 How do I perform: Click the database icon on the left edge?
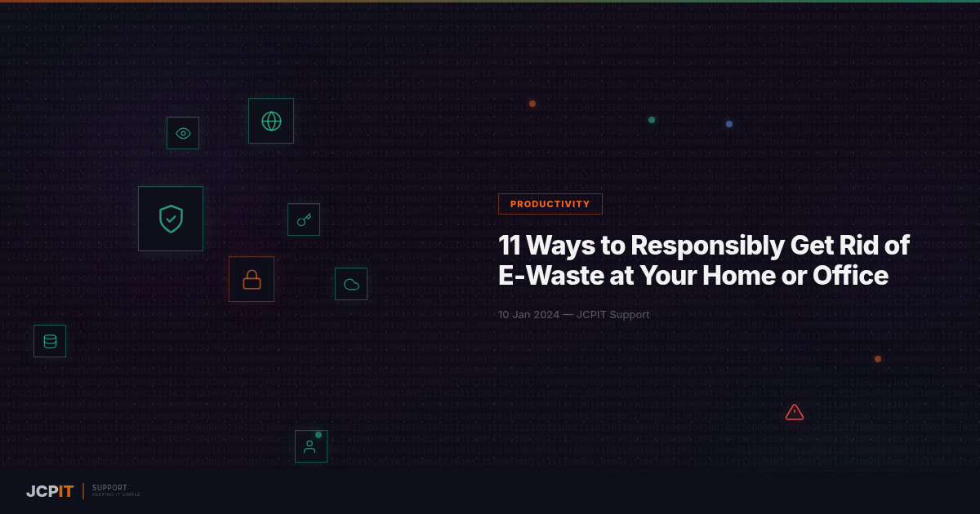tap(50, 340)
